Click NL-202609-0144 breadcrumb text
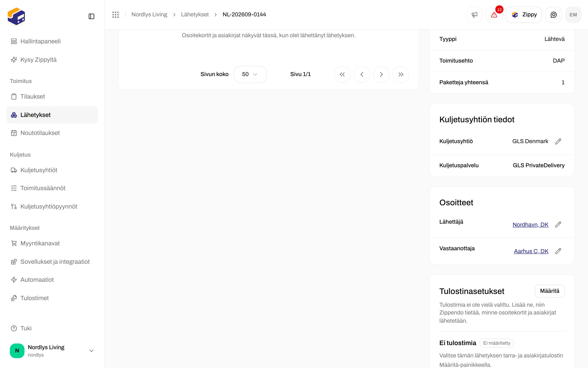This screenshot has width=588, height=368. tap(244, 15)
